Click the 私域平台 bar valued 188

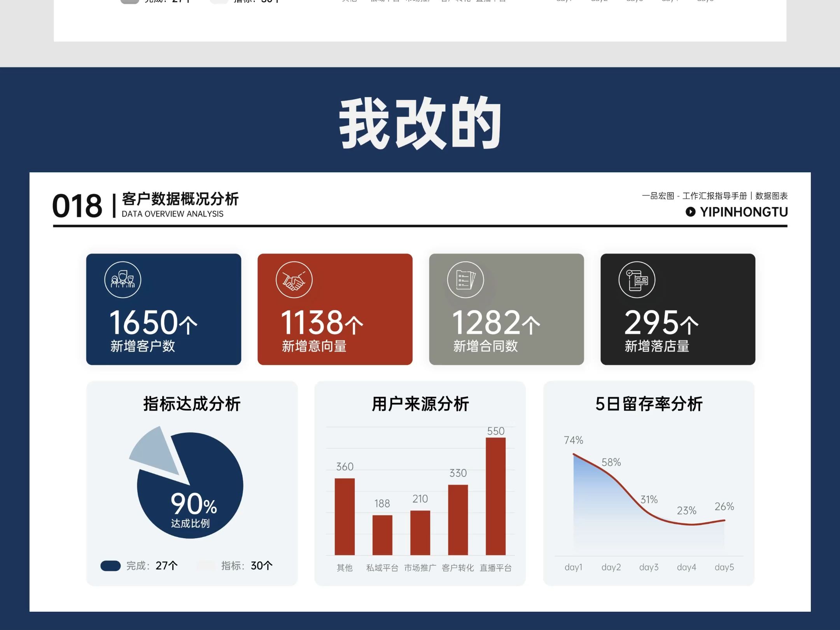(382, 535)
